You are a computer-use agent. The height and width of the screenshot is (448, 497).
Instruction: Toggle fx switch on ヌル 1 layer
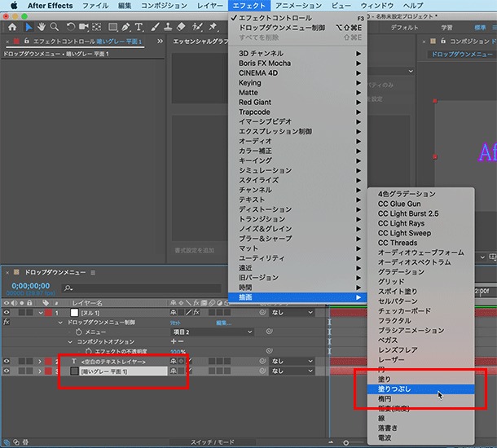[x=196, y=313]
